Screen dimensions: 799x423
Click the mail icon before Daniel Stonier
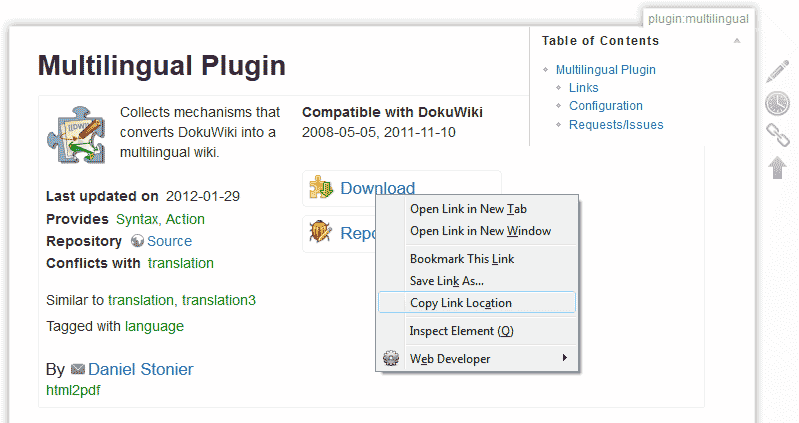coord(77,369)
